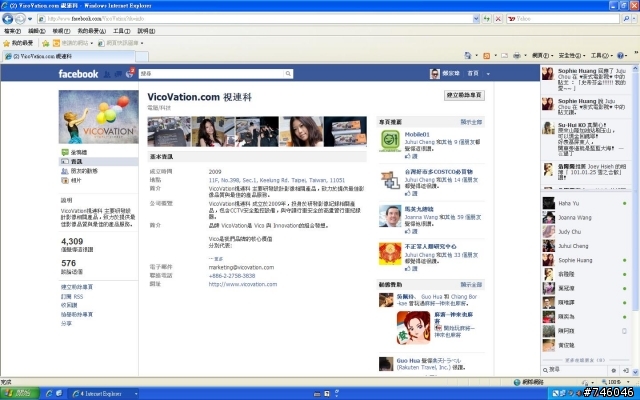Click the Home link in Facebook header
The height and width of the screenshot is (400, 640).
click(473, 73)
